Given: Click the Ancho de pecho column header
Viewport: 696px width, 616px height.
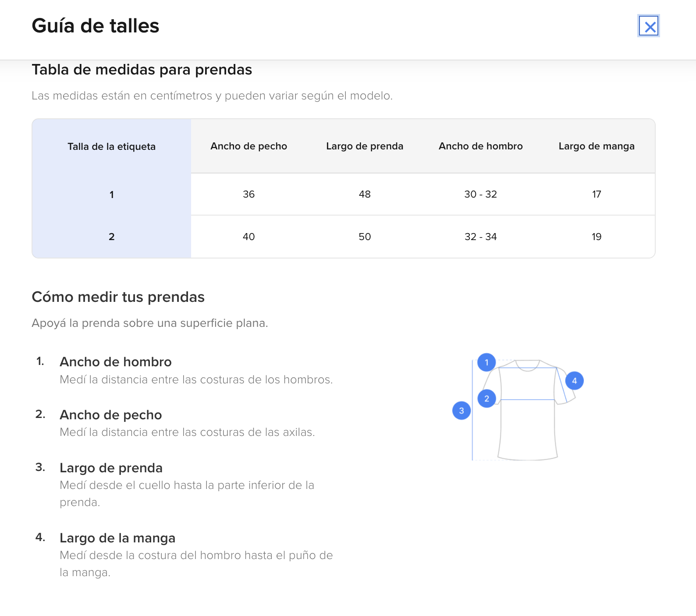Looking at the screenshot, I should click(249, 146).
